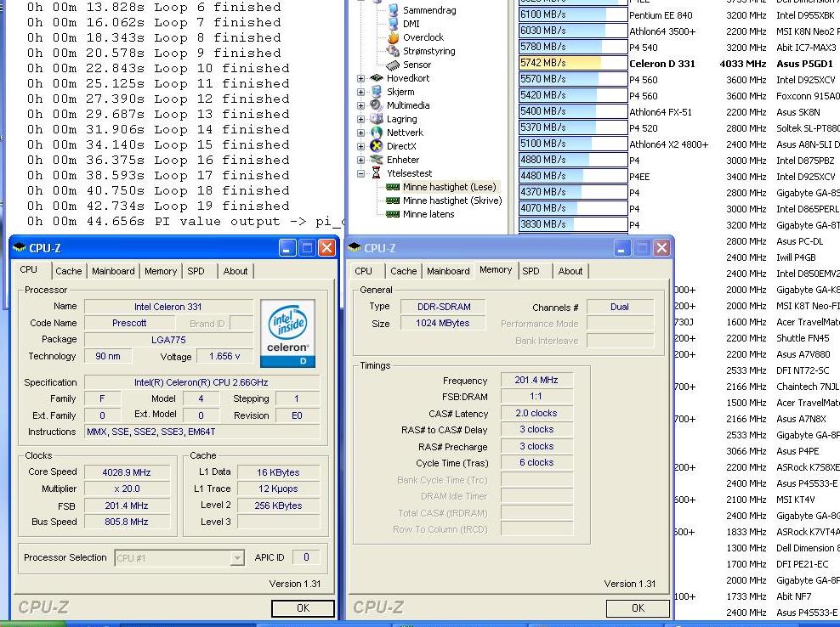The height and width of the screenshot is (627, 840).
Task: Click the CAS# Latency 2.0 clocks value
Action: pos(536,413)
